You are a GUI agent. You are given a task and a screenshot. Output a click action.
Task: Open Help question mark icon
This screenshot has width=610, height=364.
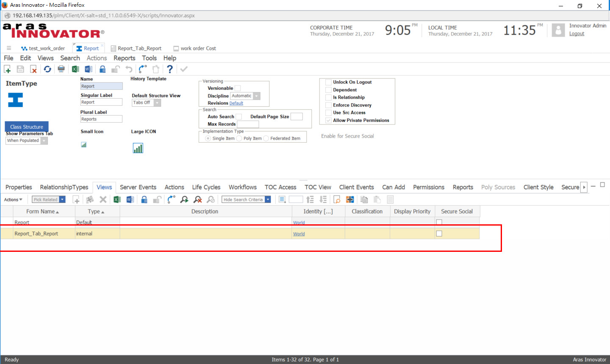click(x=169, y=69)
